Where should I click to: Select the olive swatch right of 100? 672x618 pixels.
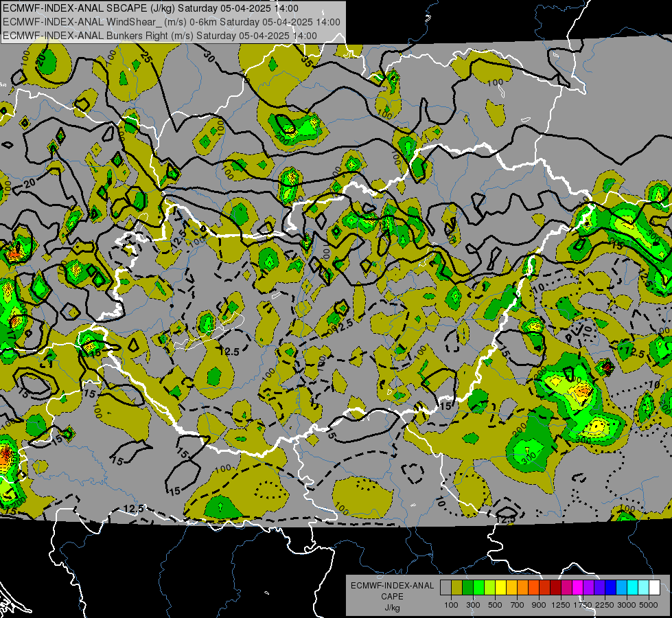pos(456,588)
